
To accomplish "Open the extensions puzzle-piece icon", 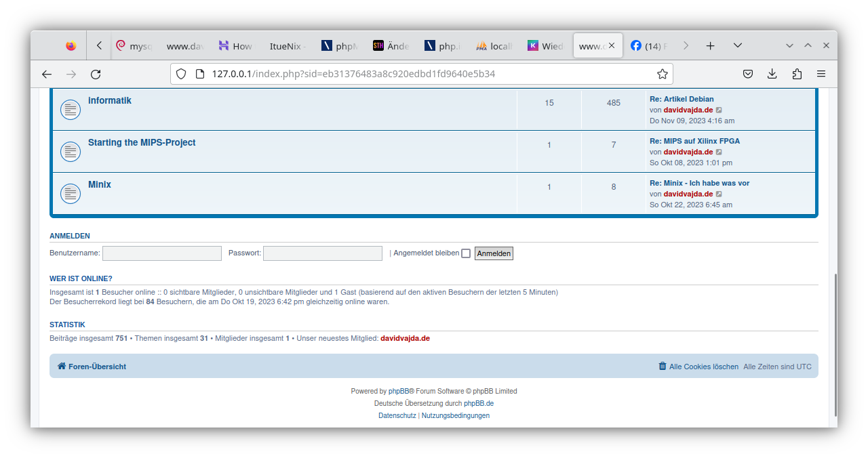I will coord(797,74).
